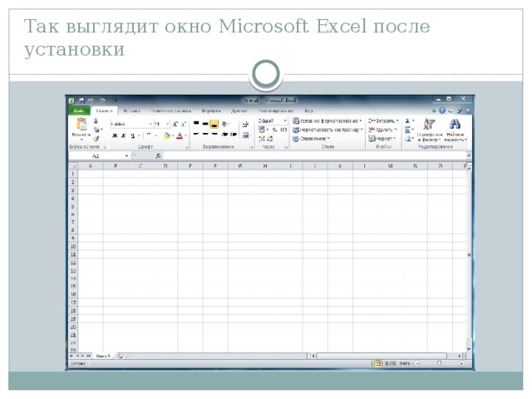532x399 pixels.
Task: Open Условное форматирование dropdown
Action: (x=327, y=121)
